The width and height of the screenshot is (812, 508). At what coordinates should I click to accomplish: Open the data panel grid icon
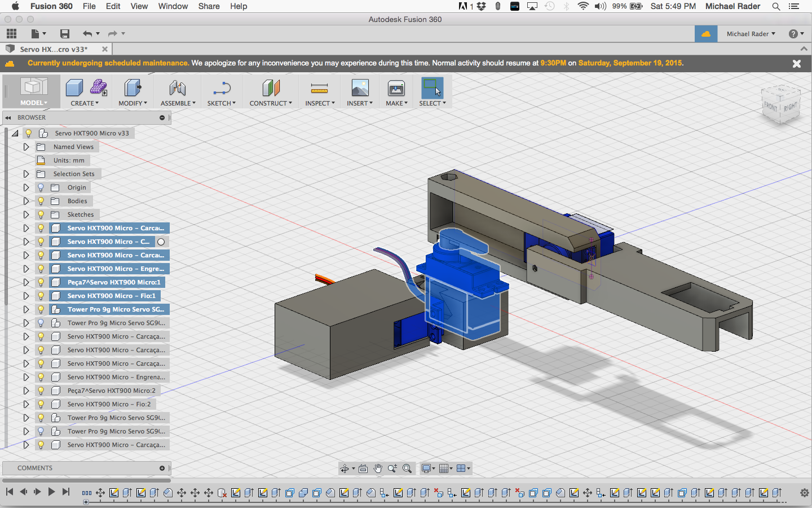(11, 34)
